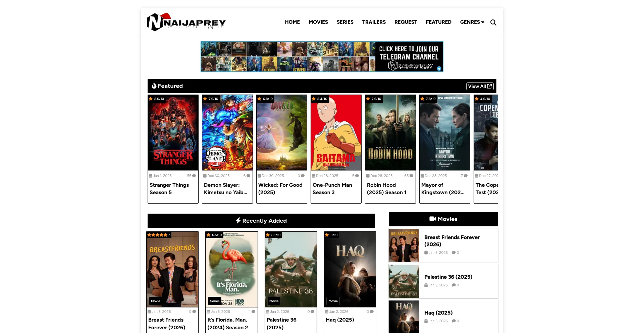Open the Demon Slayer title link
This screenshot has width=644, height=333.
225,189
